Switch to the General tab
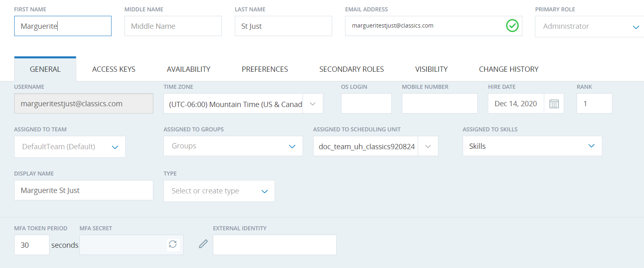Image resolution: width=644 pixels, height=268 pixels. [45, 69]
